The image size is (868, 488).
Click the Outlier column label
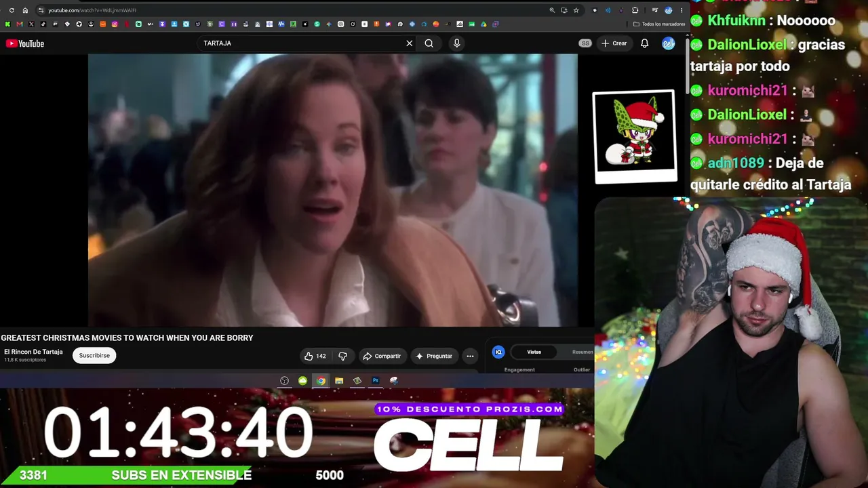[x=582, y=369]
